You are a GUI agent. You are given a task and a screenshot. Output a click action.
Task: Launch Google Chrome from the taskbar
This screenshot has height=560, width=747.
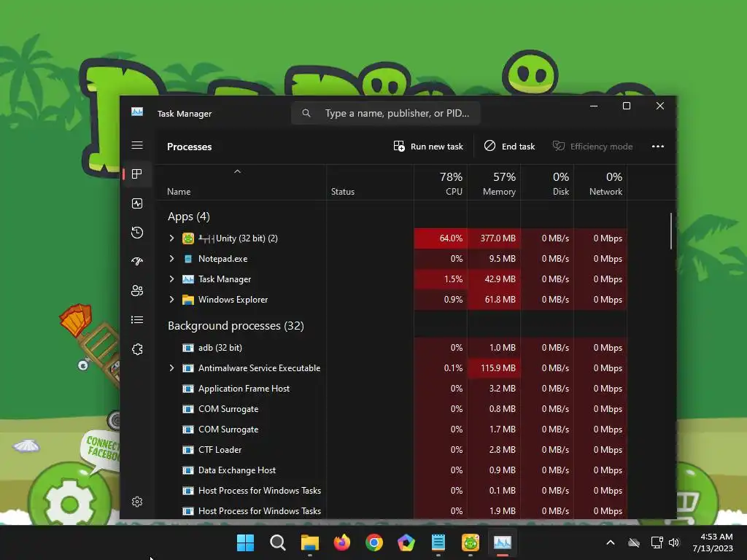(374, 542)
